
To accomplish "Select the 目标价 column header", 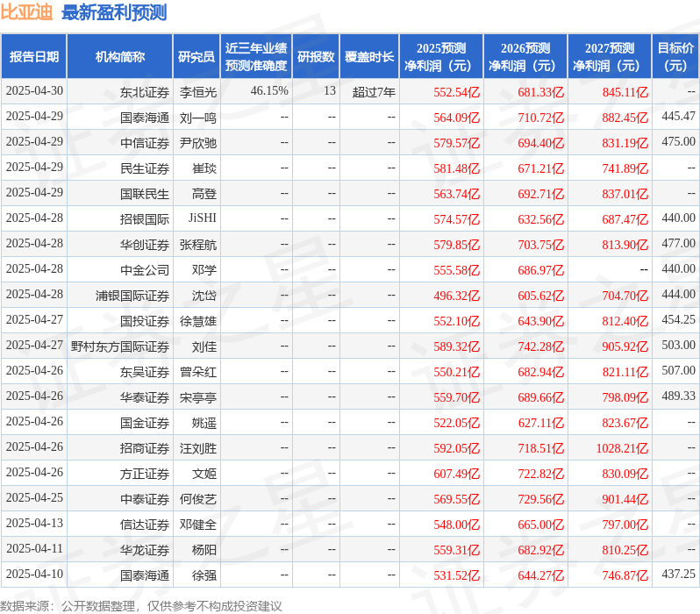I will pos(676,57).
